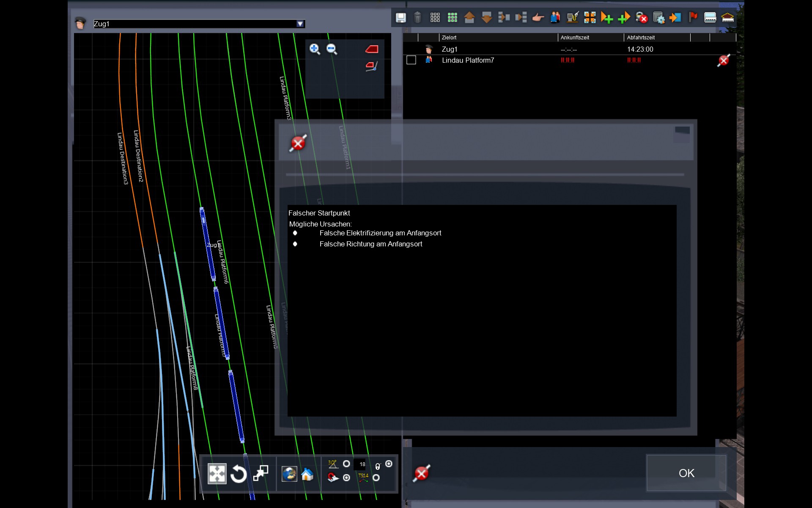
Task: Delete the Lindau Platform7 instruction row
Action: point(723,61)
